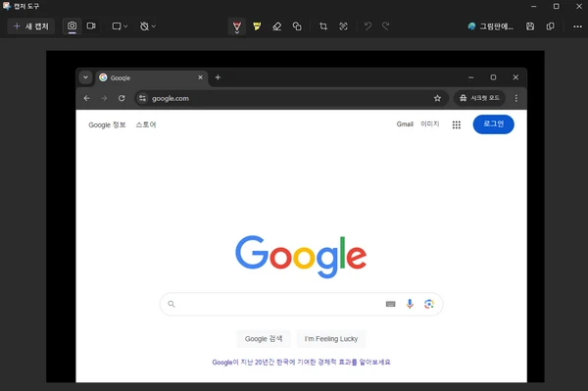Go forward in captured Chrome browser
588x391 pixels.
(104, 98)
